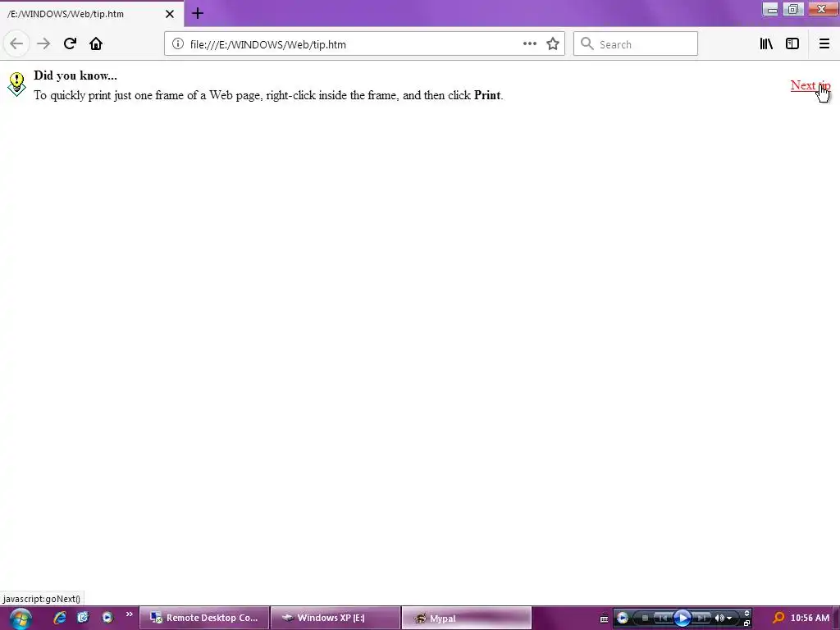
Task: Open a new tab with plus button
Action: (x=198, y=13)
